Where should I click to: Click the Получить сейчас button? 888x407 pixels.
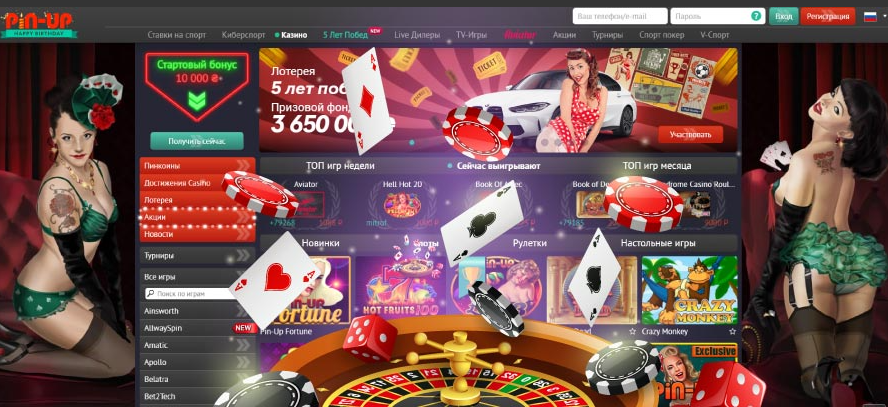point(197,141)
